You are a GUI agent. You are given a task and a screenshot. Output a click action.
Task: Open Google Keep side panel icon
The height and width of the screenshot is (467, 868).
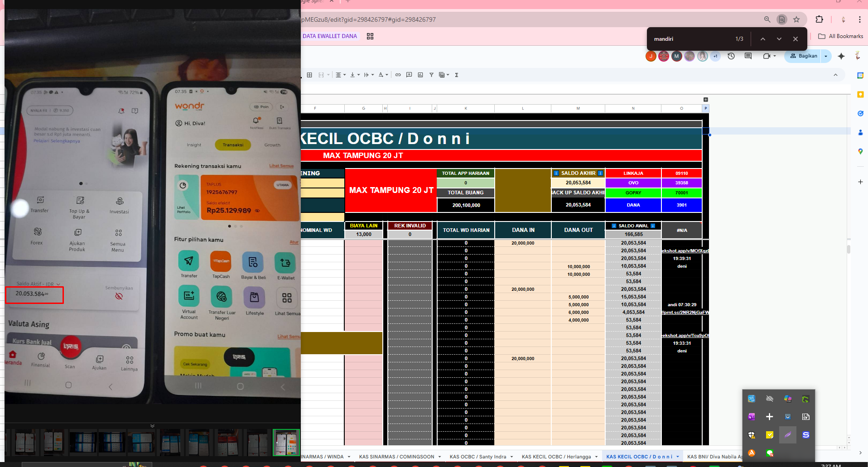[860, 94]
